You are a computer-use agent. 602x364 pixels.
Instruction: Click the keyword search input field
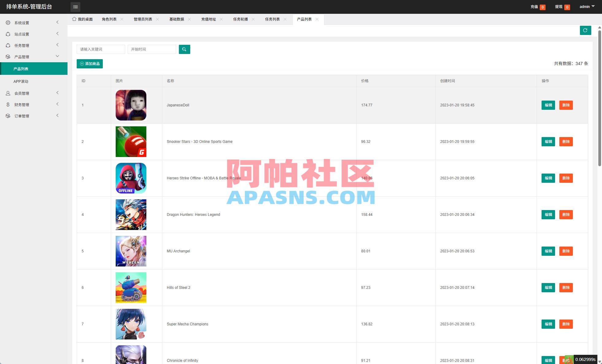click(101, 49)
